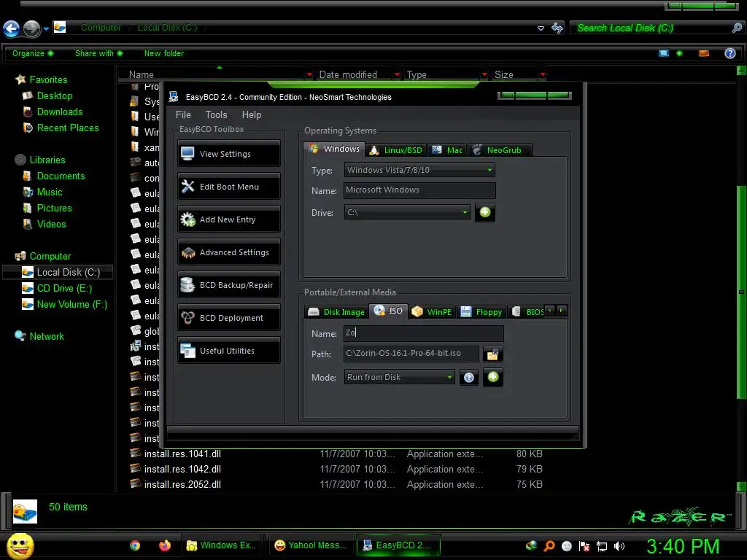Open Pictures library in Explorer sidebar
This screenshot has width=747, height=560.
[54, 208]
